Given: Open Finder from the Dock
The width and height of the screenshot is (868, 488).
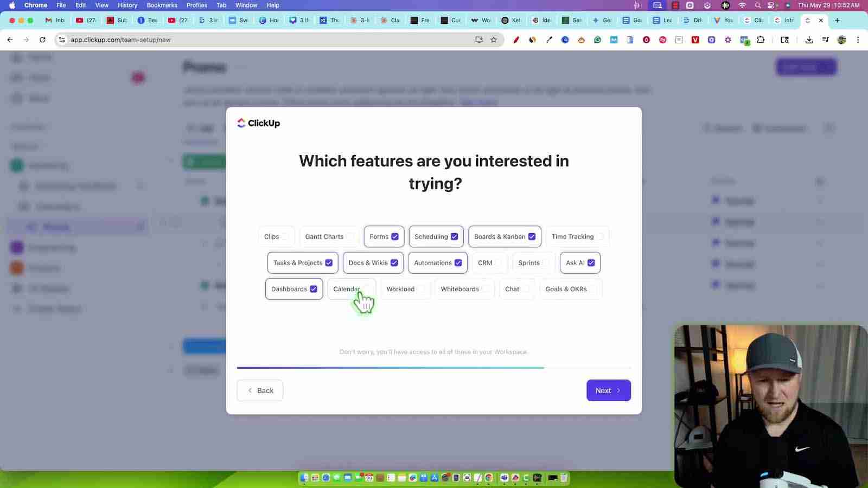Looking at the screenshot, I should tap(304, 478).
